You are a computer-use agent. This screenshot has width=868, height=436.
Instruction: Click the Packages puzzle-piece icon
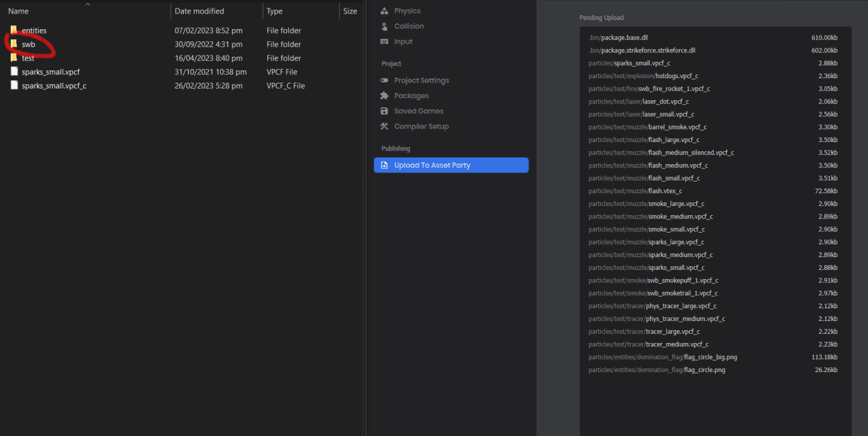tap(386, 95)
